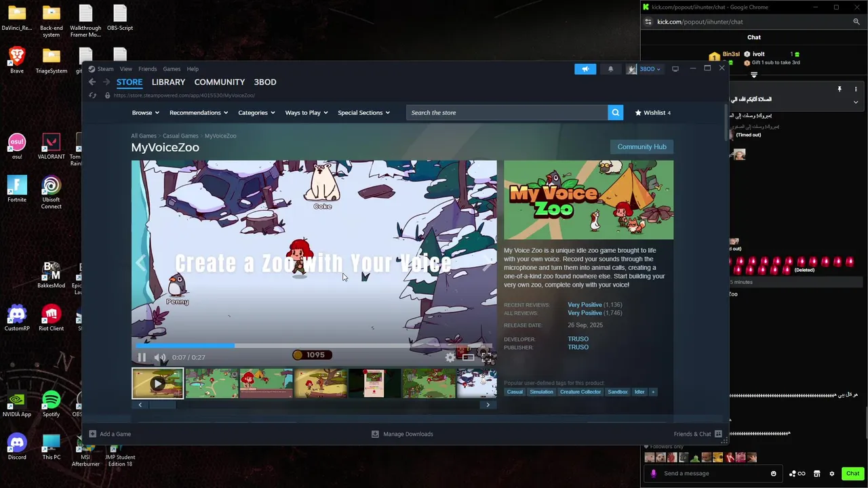Screen dimensions: 868x488
Task: Select the Sandbox tag
Action: [x=618, y=392]
